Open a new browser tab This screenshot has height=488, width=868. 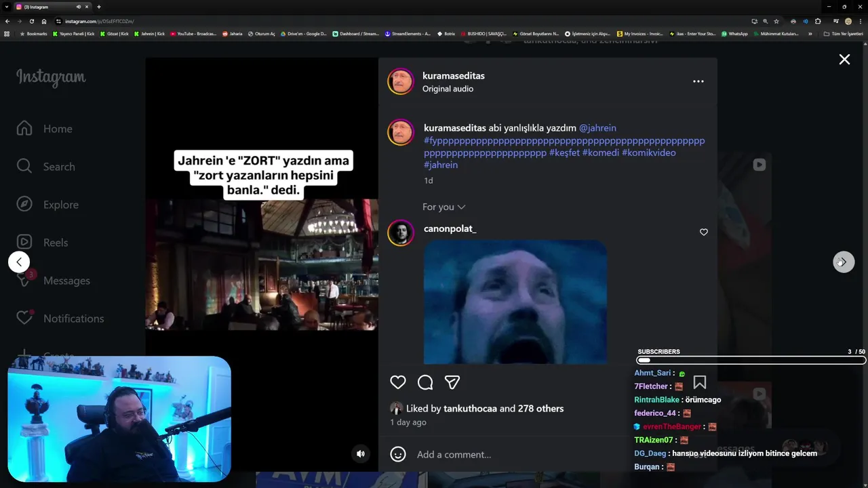coord(99,7)
